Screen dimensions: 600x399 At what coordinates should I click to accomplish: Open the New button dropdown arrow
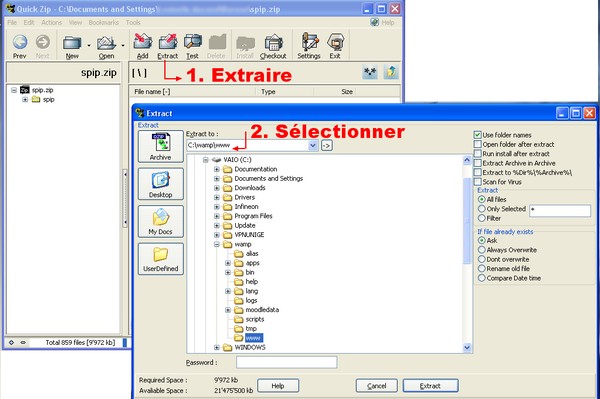89,45
